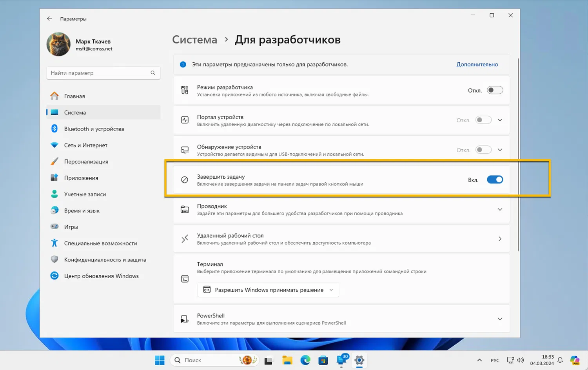Select Главная in the settings sidebar
The height and width of the screenshot is (370, 588).
click(x=103, y=96)
